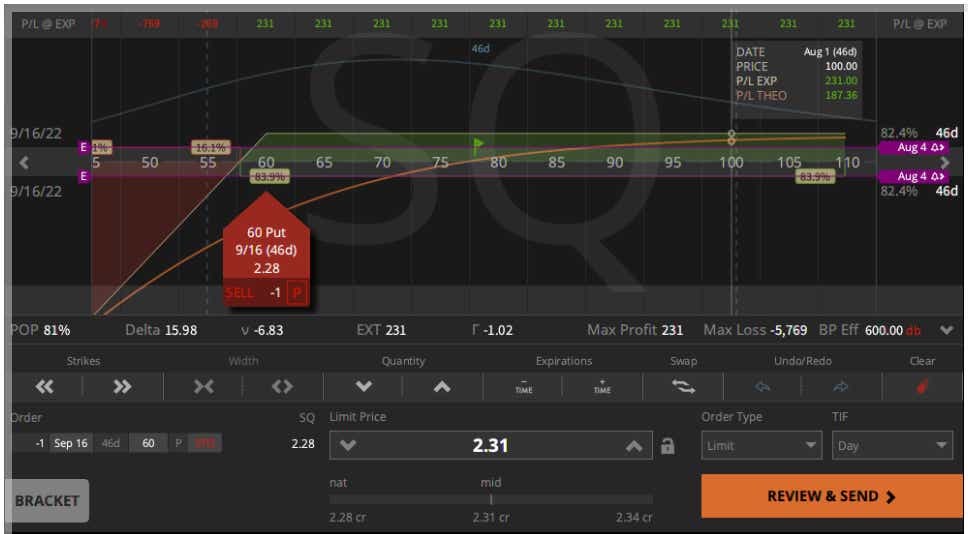Viewport: 968px width, 534px height.
Task: Toggle the P put/call indicator in order
Action: (178, 443)
